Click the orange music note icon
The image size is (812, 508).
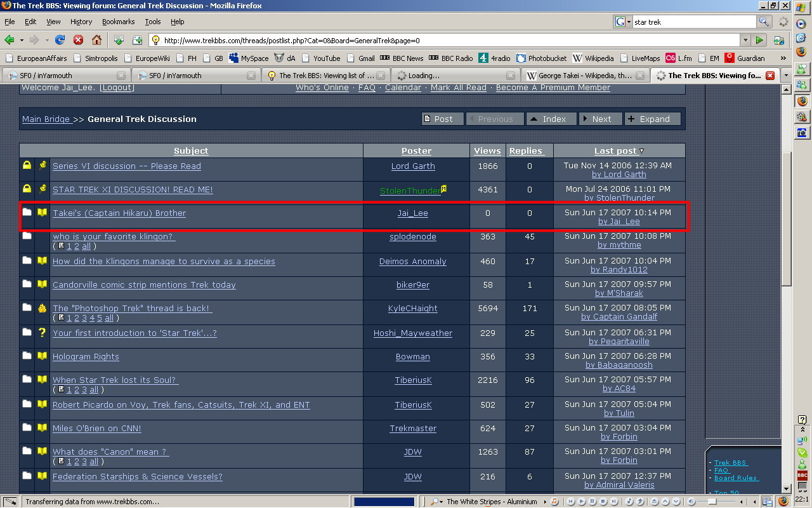tap(554, 502)
